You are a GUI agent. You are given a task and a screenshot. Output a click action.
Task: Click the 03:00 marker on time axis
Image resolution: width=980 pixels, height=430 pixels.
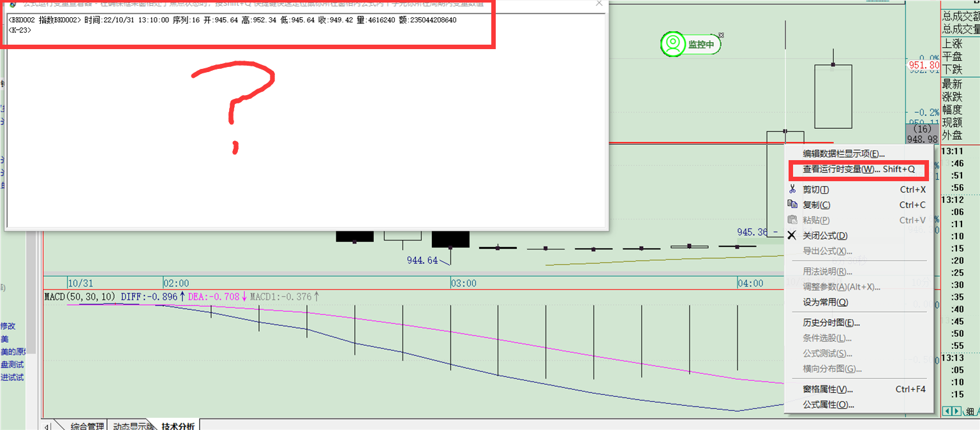[463, 283]
